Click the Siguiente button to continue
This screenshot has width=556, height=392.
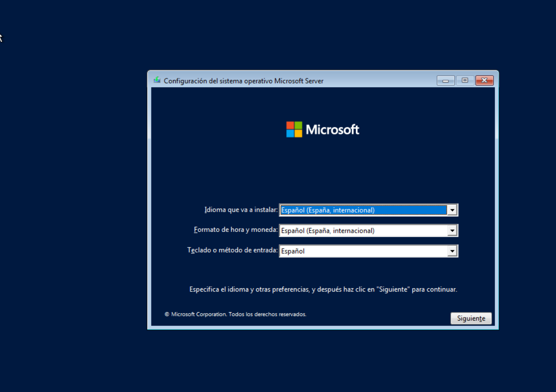tap(471, 318)
